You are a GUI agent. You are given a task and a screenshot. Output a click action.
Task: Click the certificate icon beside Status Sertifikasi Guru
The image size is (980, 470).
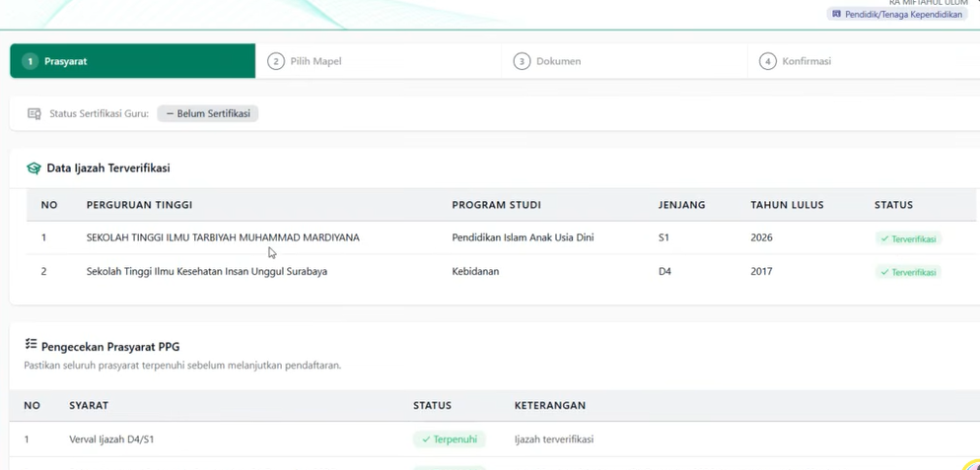click(x=35, y=113)
